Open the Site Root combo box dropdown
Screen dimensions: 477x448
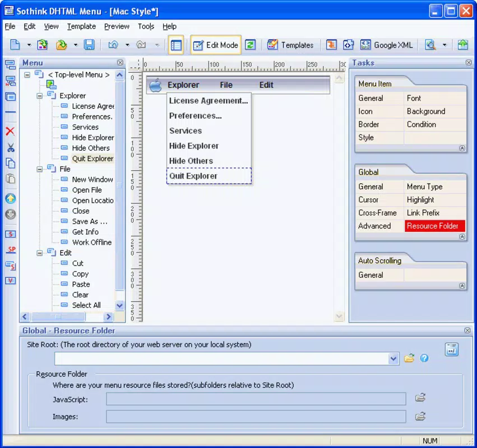click(x=393, y=359)
